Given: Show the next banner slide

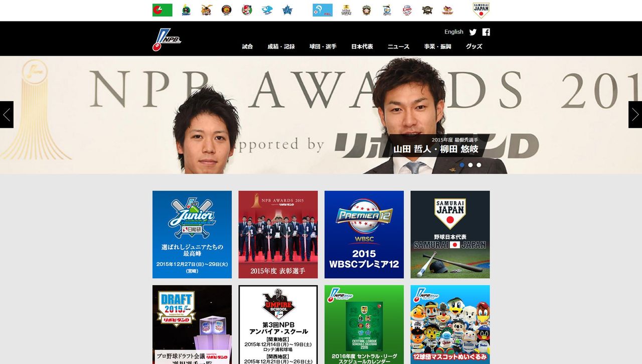Looking at the screenshot, I should [635, 115].
